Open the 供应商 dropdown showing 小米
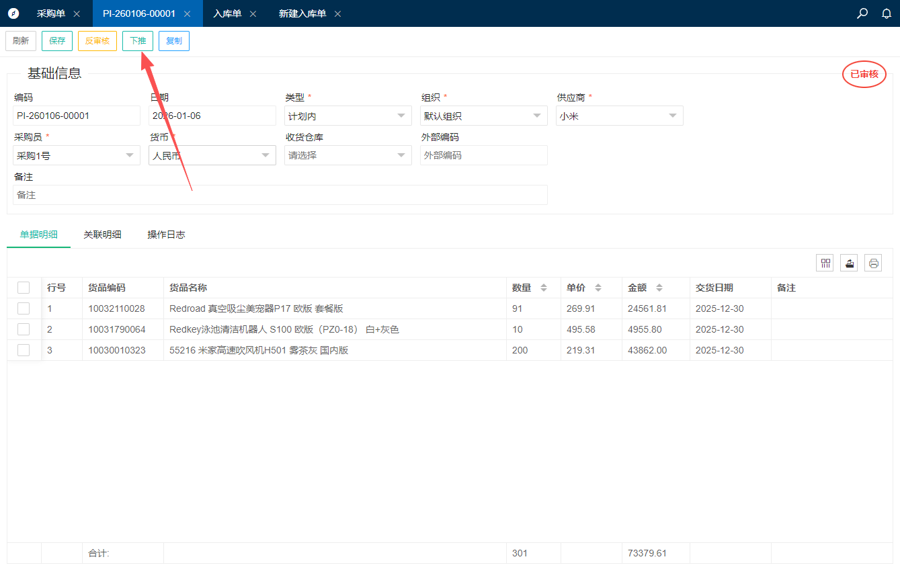 click(619, 116)
